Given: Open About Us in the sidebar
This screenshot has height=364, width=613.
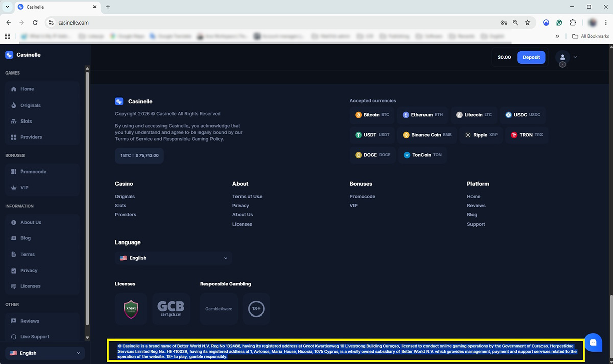Looking at the screenshot, I should click(43, 222).
